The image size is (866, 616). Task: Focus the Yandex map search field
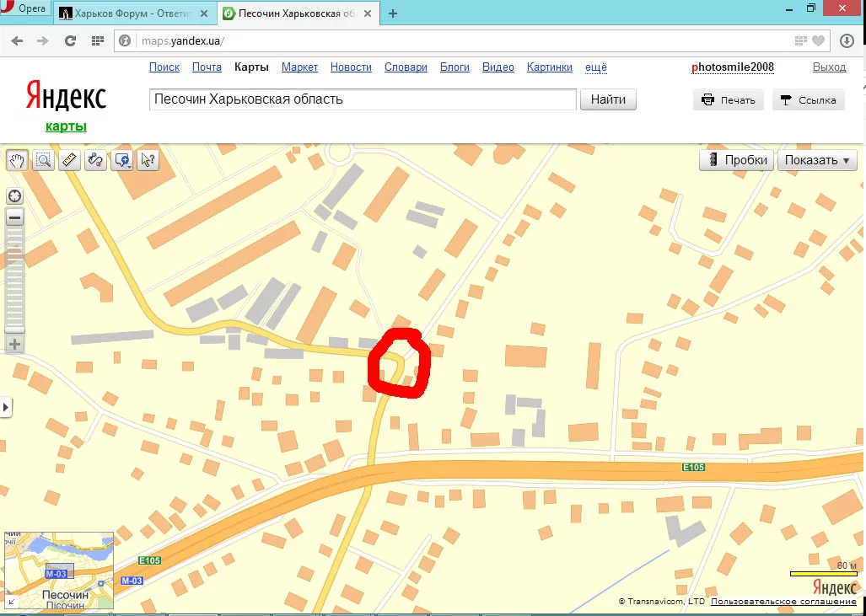point(363,99)
